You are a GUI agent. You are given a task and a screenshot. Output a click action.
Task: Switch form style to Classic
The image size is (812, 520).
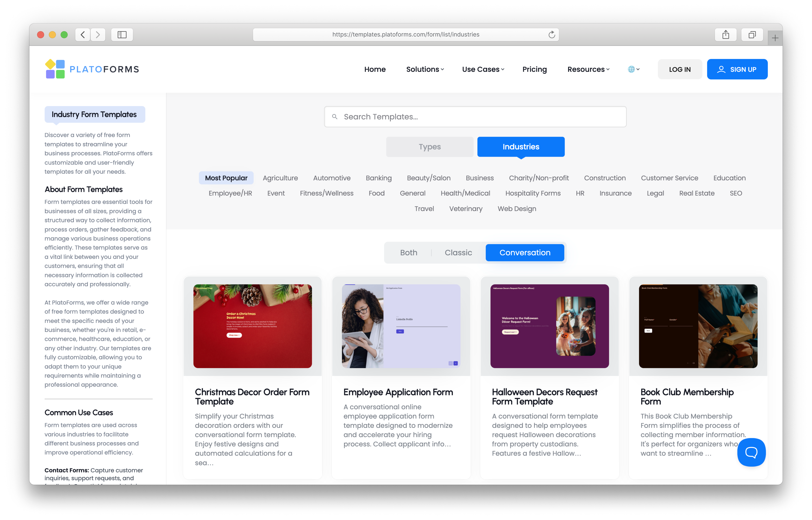coord(458,253)
